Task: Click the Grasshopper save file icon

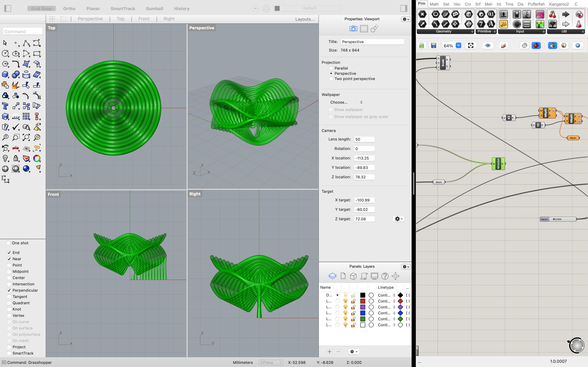Action: point(433,46)
